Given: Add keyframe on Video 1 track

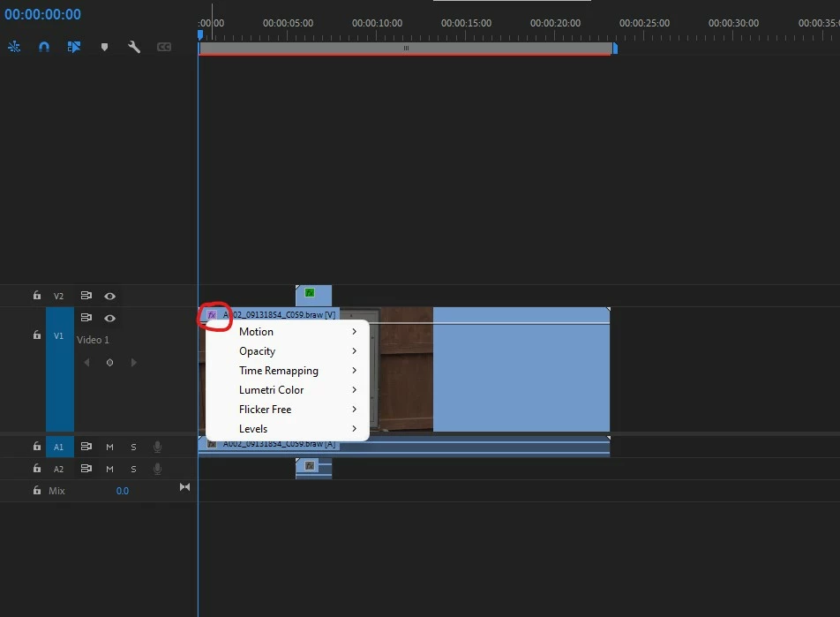Looking at the screenshot, I should [109, 363].
